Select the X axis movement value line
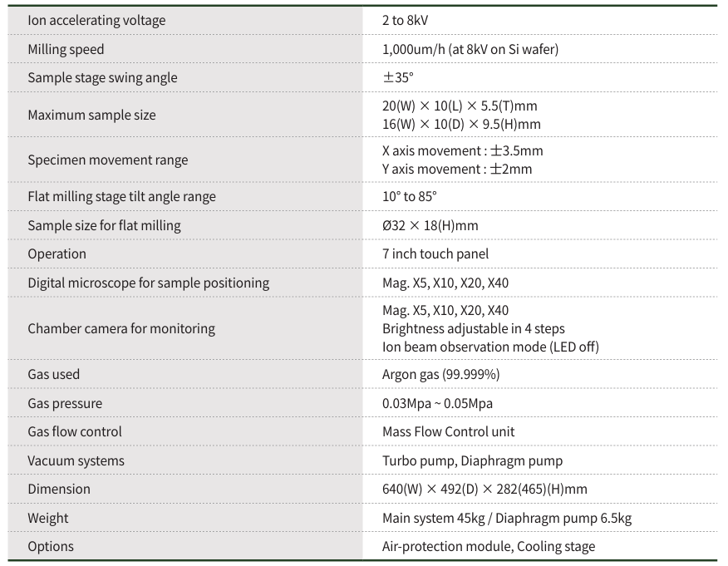Viewport: 728px width, 566px height. [x=462, y=150]
